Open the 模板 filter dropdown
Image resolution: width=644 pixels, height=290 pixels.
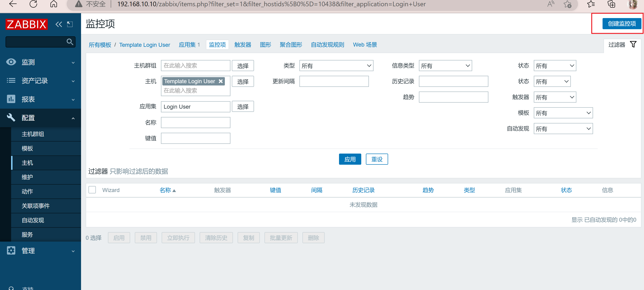(x=563, y=113)
